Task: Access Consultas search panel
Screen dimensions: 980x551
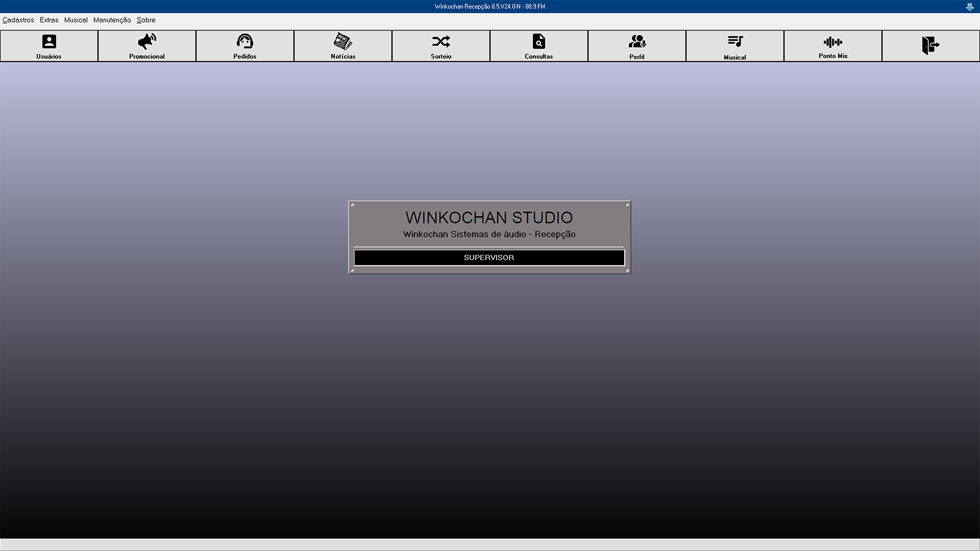Action: click(x=538, y=46)
